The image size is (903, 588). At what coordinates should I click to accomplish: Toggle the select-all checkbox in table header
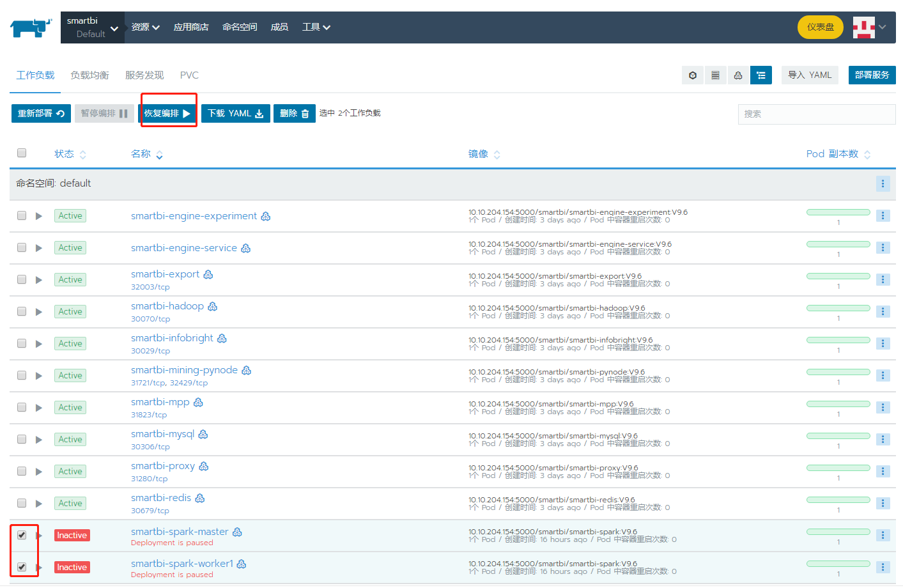tap(22, 153)
